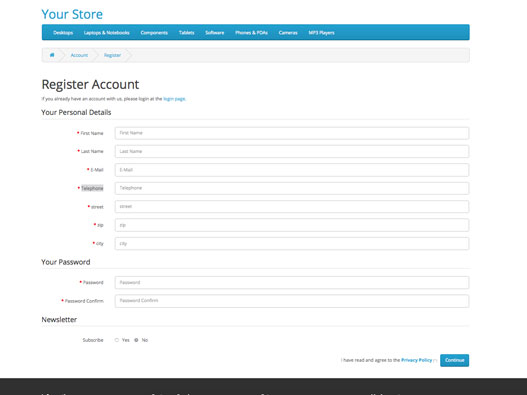Click the Continue button
The width and height of the screenshot is (527, 395).
point(454,360)
